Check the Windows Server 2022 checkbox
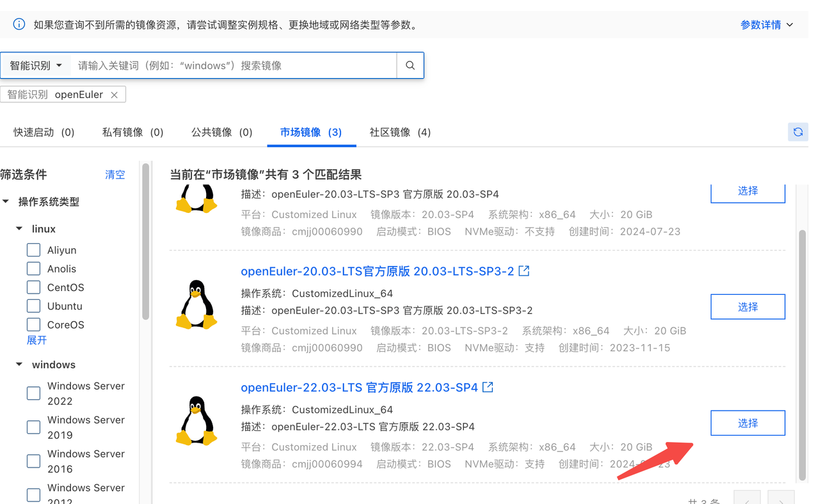Viewport: 819px width, 504px height. coord(34,393)
